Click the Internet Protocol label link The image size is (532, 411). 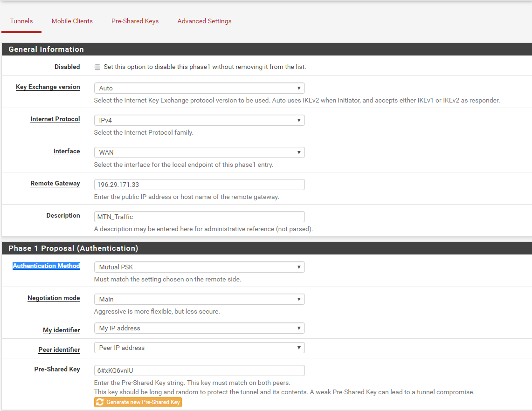tap(55, 119)
